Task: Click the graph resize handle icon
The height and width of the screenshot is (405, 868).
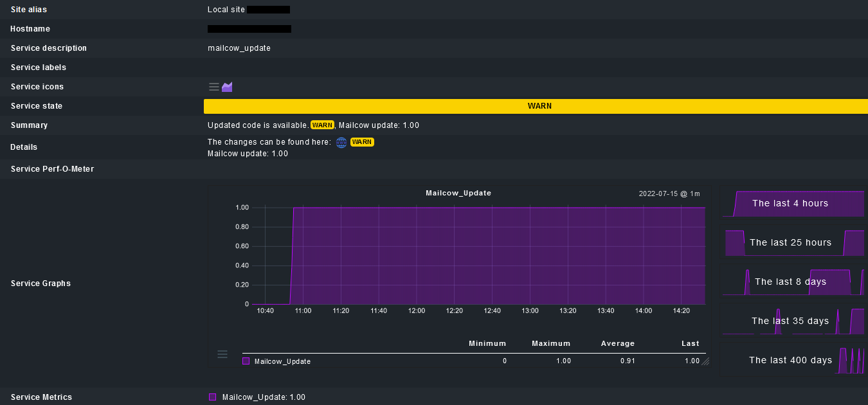Action: 705,361
